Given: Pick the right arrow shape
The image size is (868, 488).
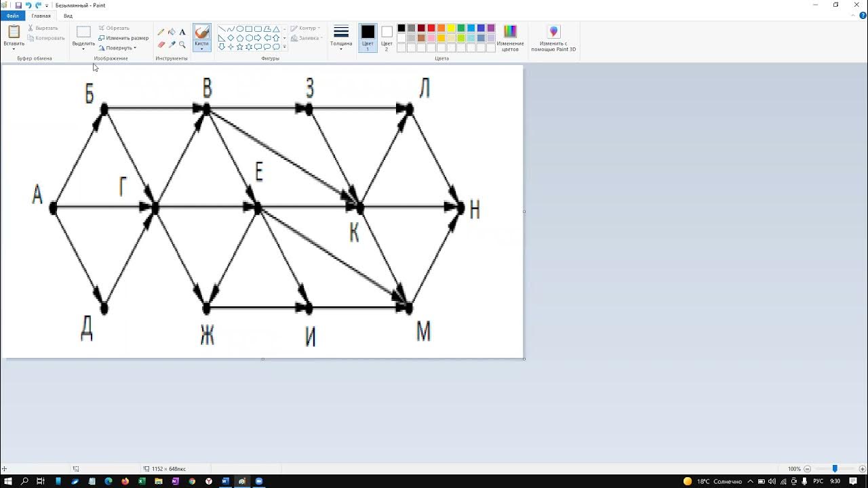Looking at the screenshot, I should tap(258, 38).
